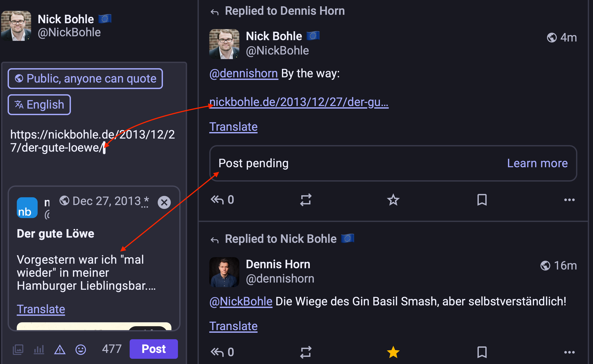Open the nickbohle.de/2013/12/27 link
593x364 pixels.
299,102
